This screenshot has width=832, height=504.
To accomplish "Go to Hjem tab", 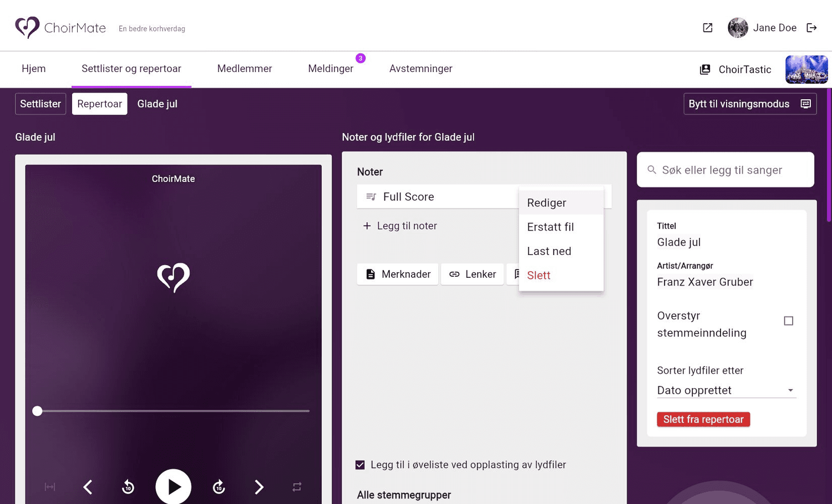I will 34,69.
